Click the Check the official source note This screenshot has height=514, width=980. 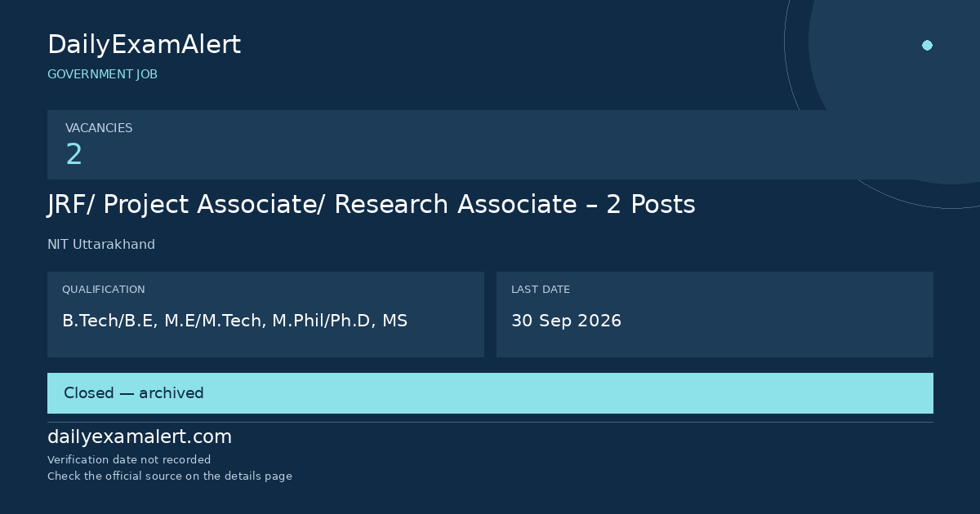[x=170, y=476]
